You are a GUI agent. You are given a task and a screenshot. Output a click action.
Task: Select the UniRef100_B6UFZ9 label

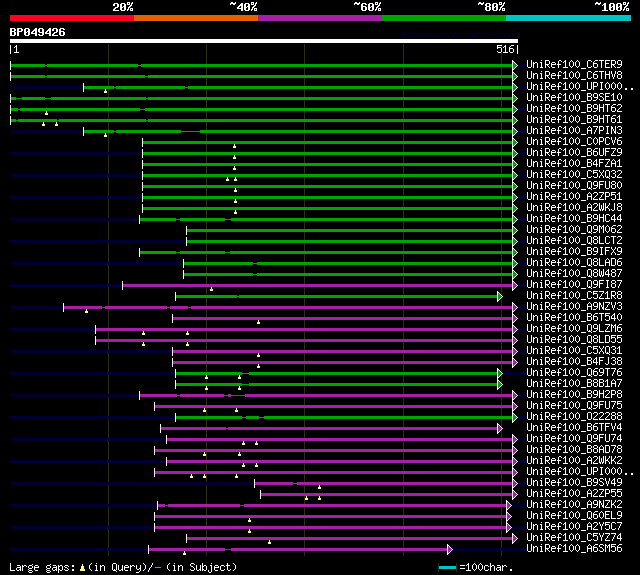574,153
